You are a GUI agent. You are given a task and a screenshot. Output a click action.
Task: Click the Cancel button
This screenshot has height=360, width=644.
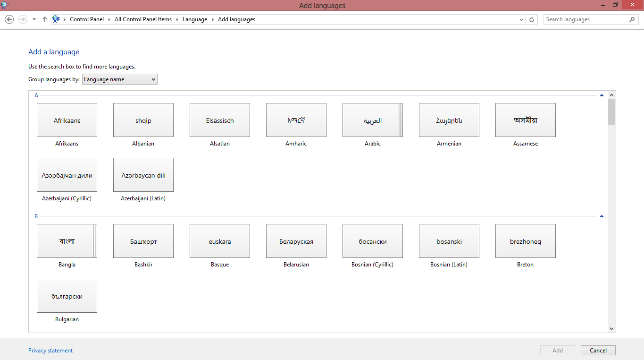coord(598,350)
